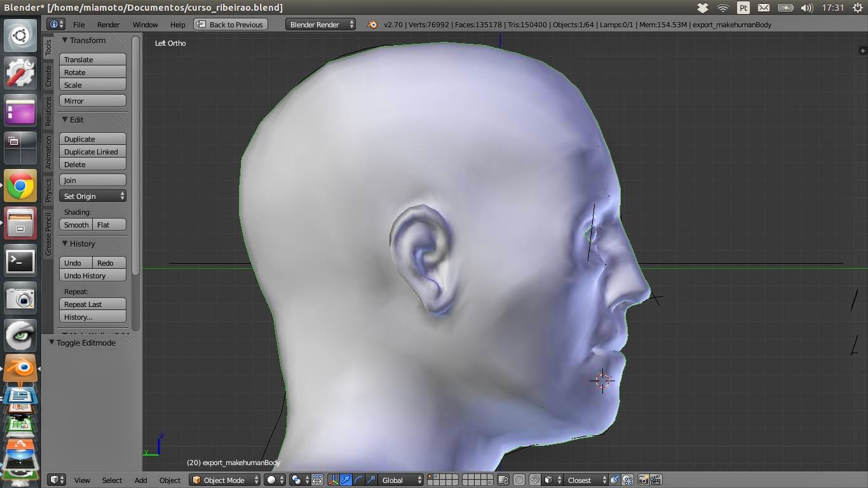Click the Redo button
Screen dimensions: 868x488
tap(109, 262)
